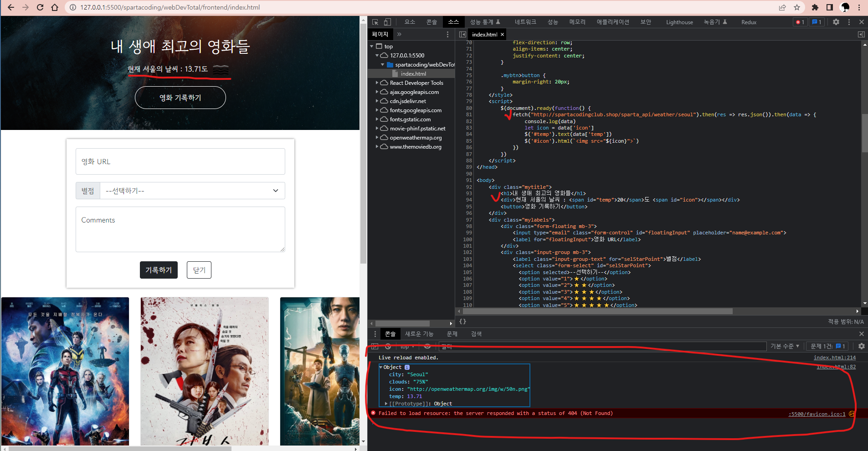The image size is (868, 451).
Task: Open the console settings gear
Action: 861,347
